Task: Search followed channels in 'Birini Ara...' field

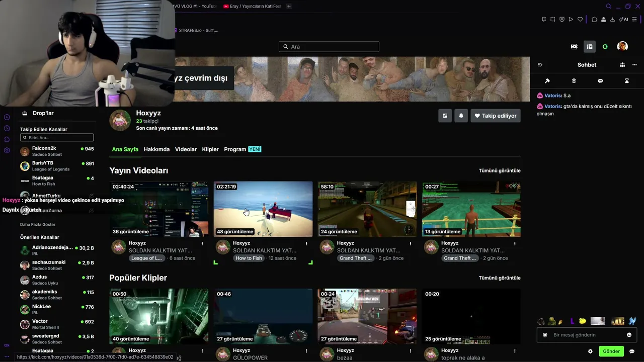Action: point(57,137)
